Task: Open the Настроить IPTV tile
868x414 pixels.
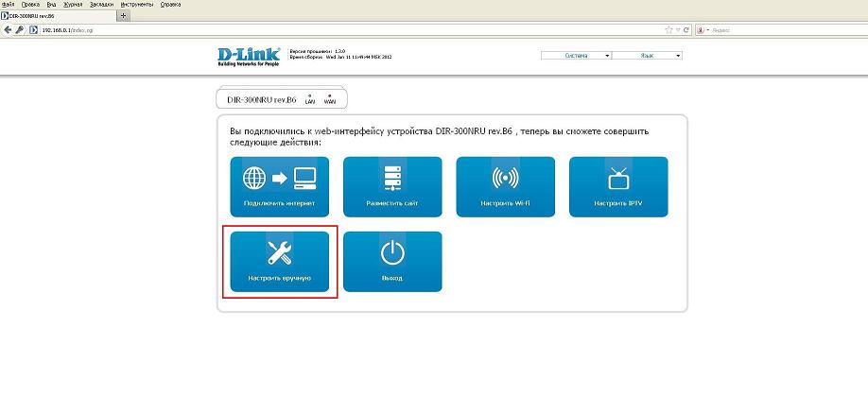Action: [618, 186]
